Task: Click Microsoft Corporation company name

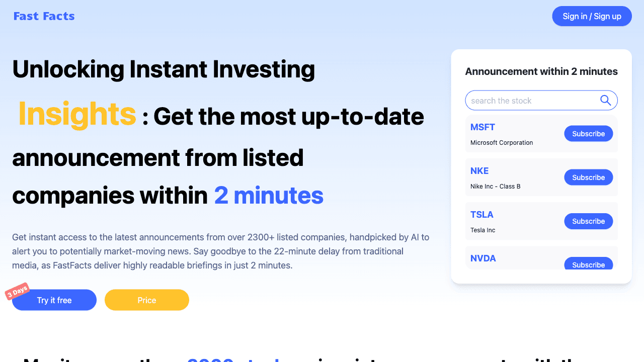Action: 502,143
